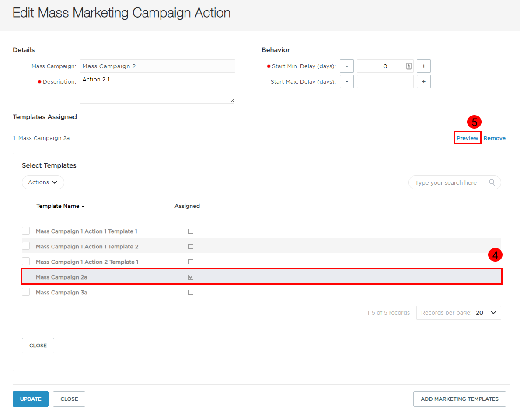Toggle Assigned checkbox for Mass Campaign 1 Action 1 Template 1
The image size is (520, 420).
coord(191,231)
